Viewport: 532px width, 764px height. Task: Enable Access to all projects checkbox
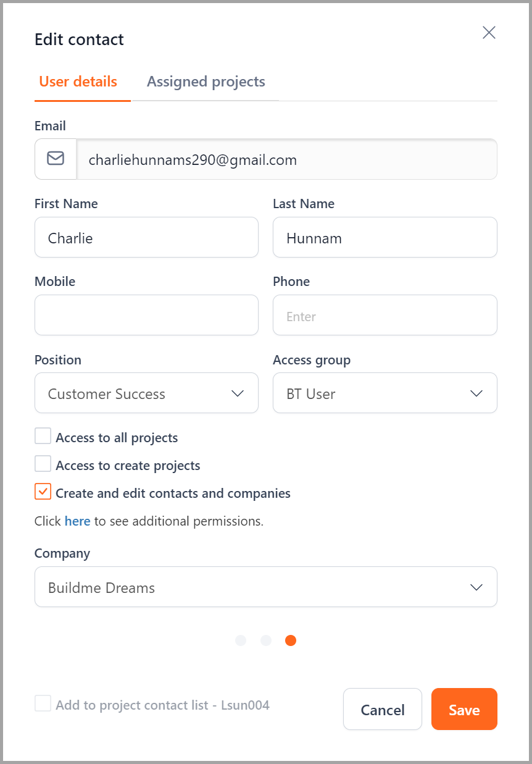43,437
